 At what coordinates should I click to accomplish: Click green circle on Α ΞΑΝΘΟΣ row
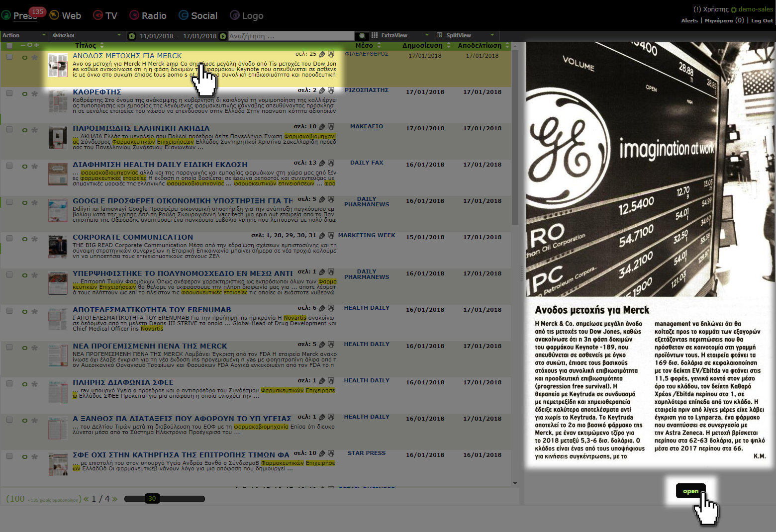coord(24,421)
